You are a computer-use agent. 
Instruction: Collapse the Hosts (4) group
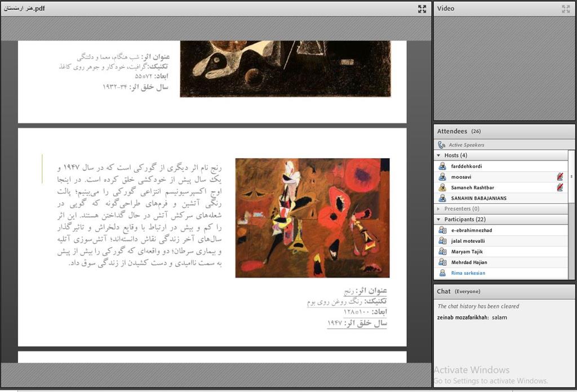pyautogui.click(x=438, y=155)
